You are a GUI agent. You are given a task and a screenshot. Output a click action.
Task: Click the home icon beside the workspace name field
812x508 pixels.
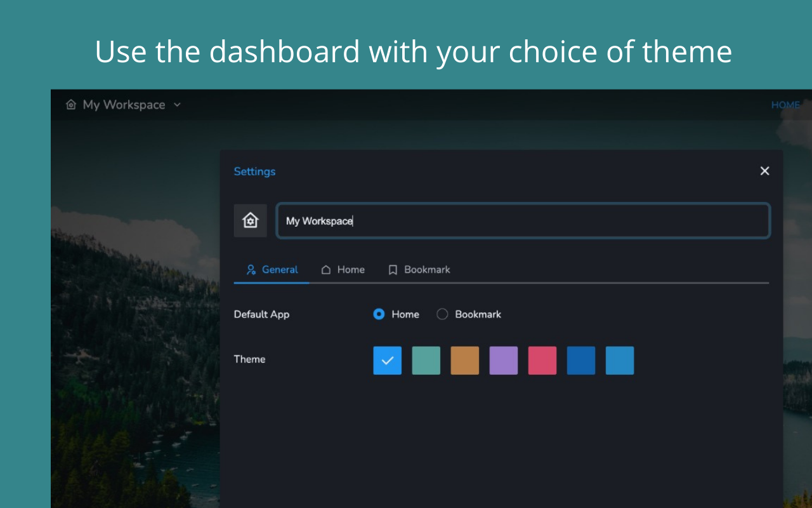(x=250, y=220)
